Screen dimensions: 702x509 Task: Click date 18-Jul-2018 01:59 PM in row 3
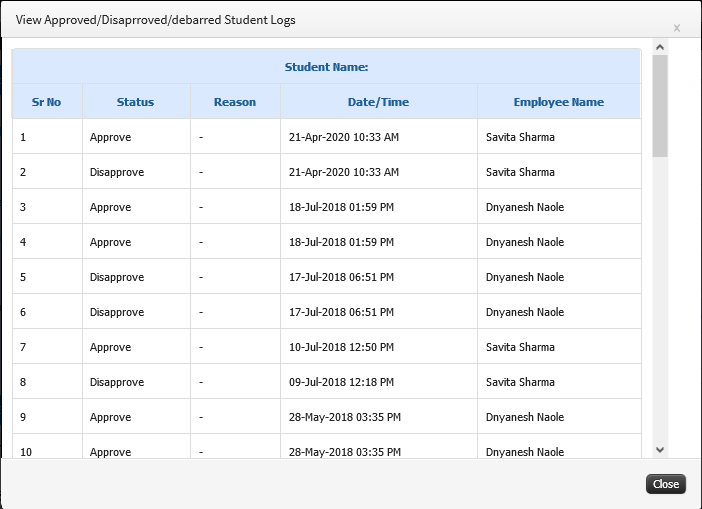click(341, 207)
